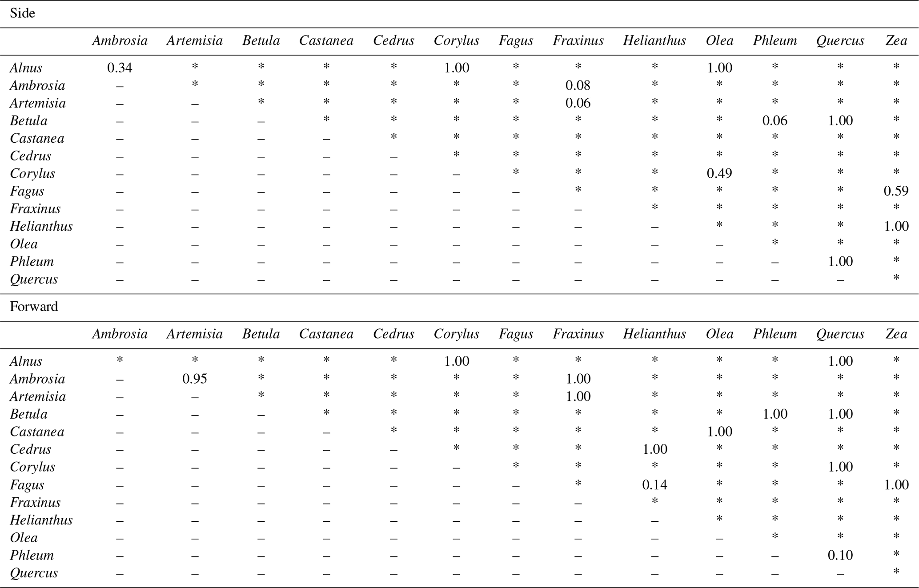Click Forward table's Cedrus–Helianthus 1.00 value

(x=654, y=449)
